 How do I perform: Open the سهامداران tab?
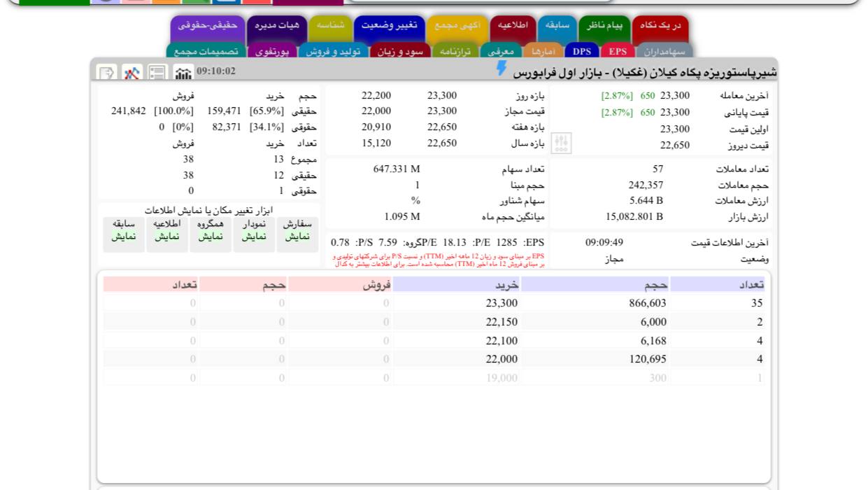point(664,51)
